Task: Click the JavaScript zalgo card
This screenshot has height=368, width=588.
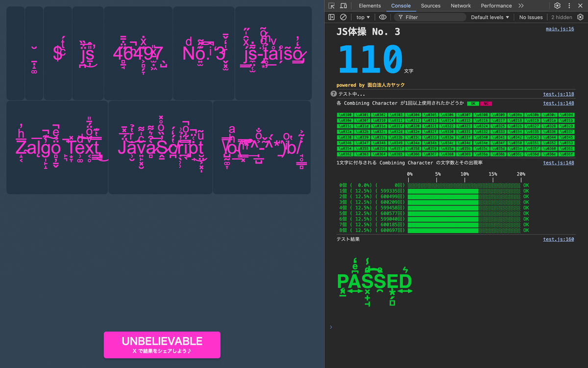Action: [x=161, y=147]
